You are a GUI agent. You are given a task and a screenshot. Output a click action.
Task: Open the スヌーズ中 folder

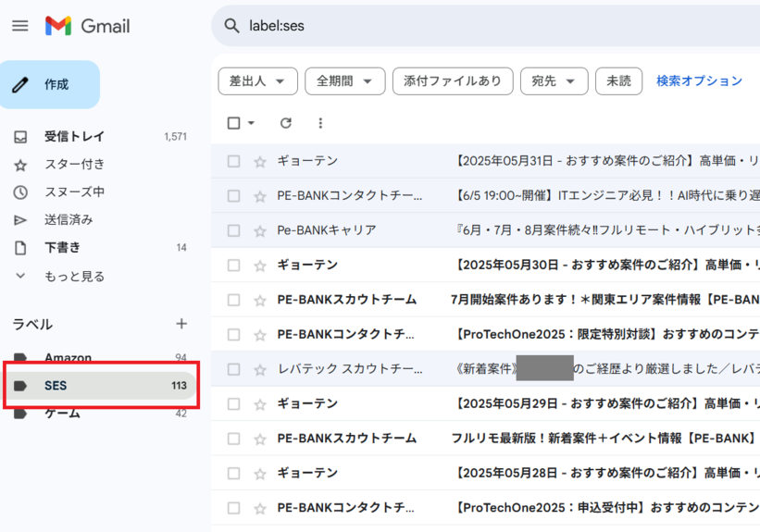coord(74,192)
